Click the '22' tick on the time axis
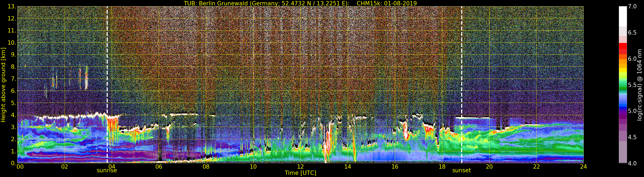 click(x=536, y=166)
